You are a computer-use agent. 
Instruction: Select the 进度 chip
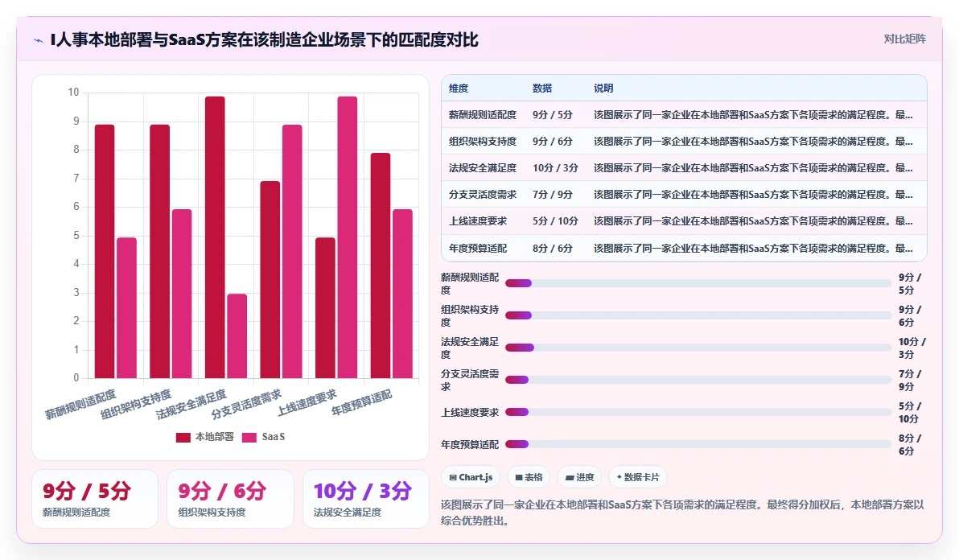click(x=580, y=477)
